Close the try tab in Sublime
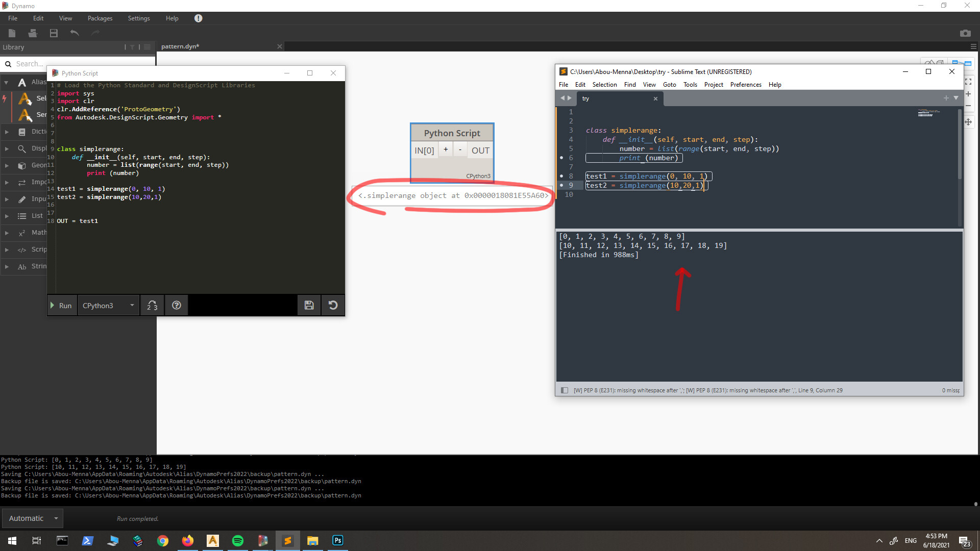The width and height of the screenshot is (980, 551). point(655,99)
